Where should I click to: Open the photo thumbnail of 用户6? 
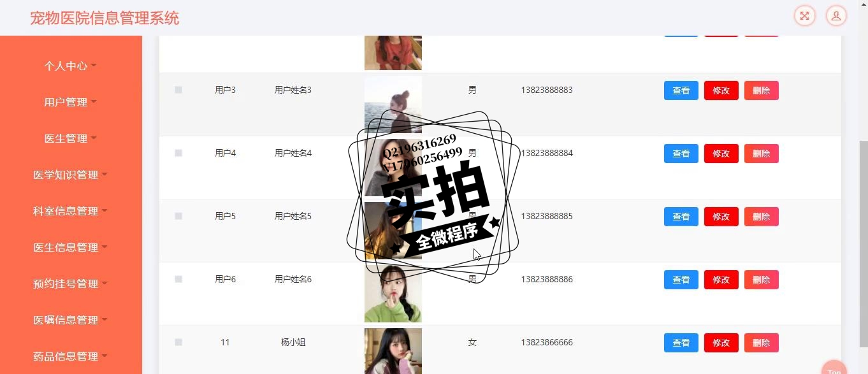(393, 294)
